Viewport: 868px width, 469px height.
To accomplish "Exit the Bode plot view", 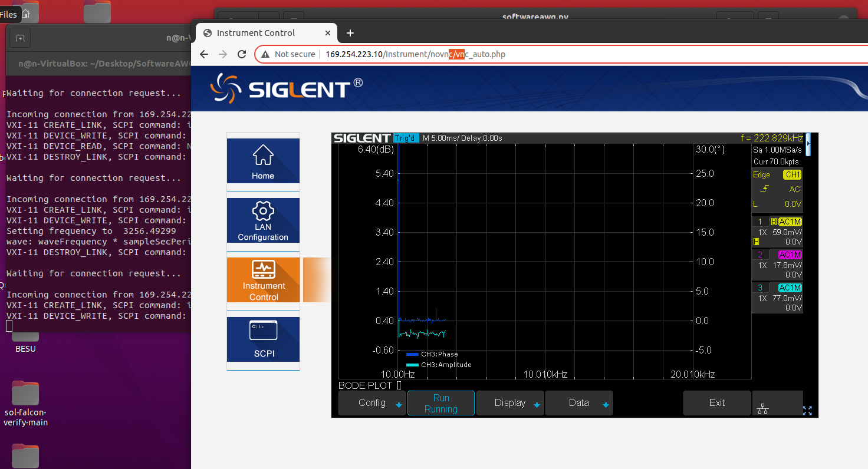I will (717, 403).
